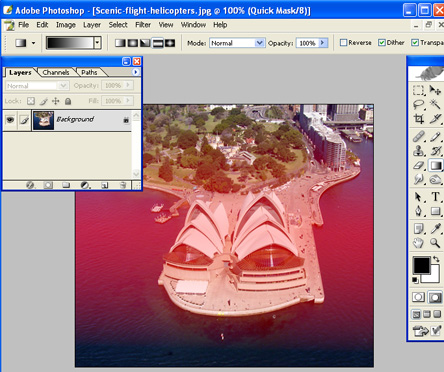Image resolution: width=444 pixels, height=372 pixels.
Task: Choose Reflected Gradient style
Action: [158, 43]
